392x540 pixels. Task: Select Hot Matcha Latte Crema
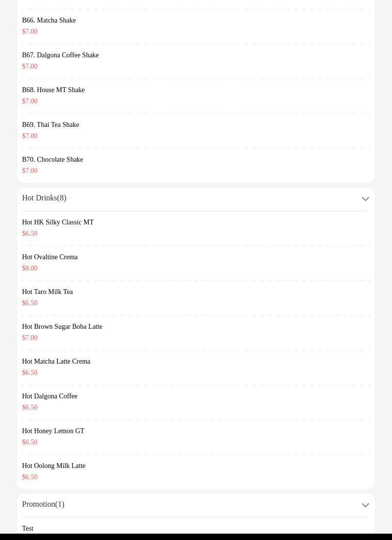coord(196,367)
